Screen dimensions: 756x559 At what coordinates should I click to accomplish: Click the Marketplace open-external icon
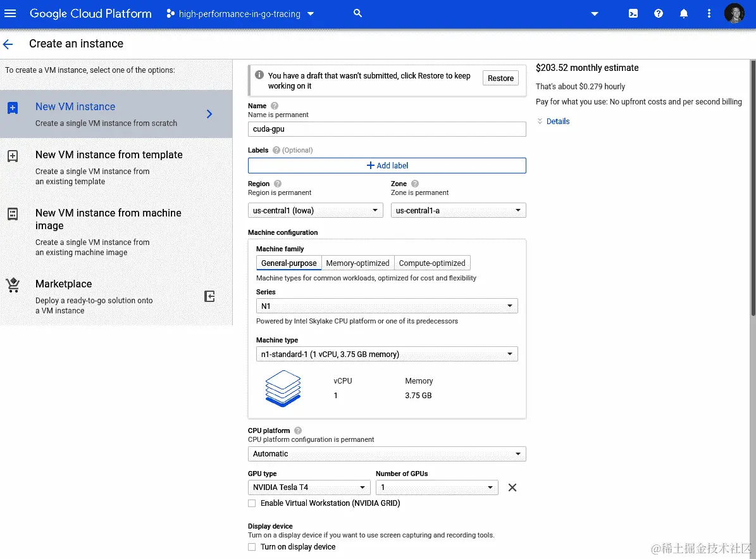[209, 296]
